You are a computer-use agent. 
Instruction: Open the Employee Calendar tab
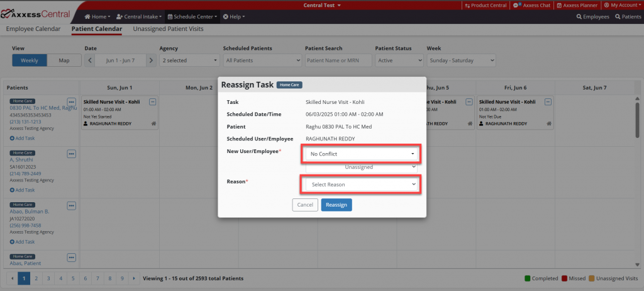33,29
